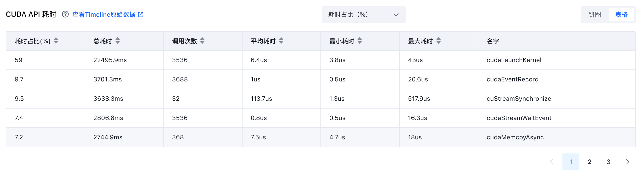Select current page 1 button
The image size is (644, 178).
(571, 162)
